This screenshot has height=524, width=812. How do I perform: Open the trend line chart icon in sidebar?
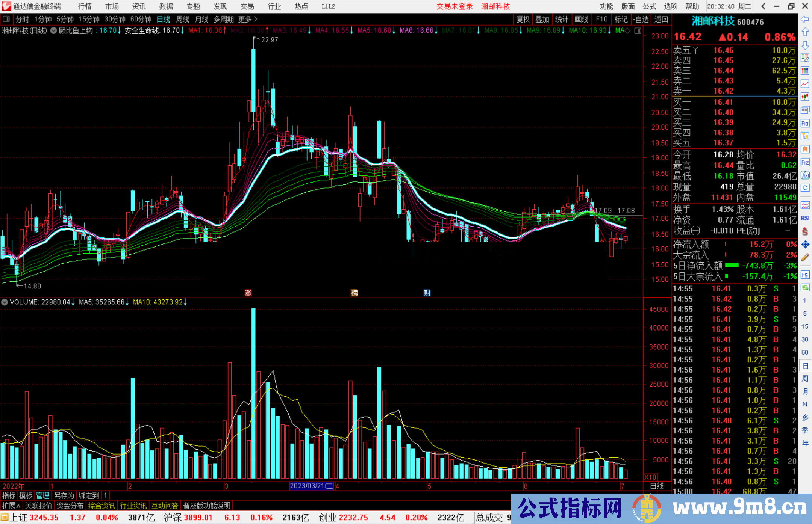click(x=805, y=84)
